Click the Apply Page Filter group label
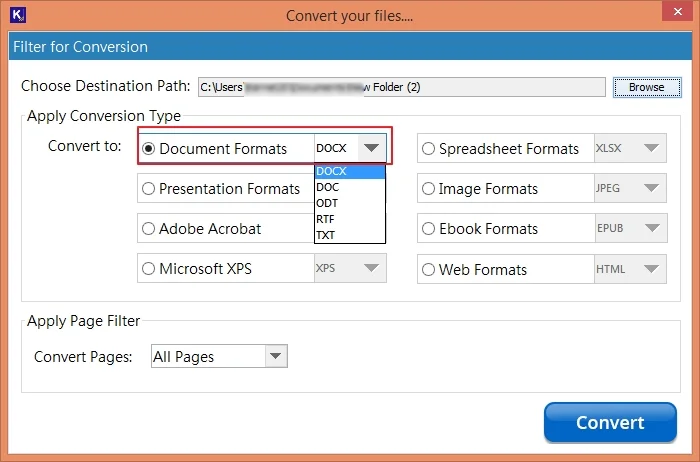This screenshot has height=462, width=700. 83,321
